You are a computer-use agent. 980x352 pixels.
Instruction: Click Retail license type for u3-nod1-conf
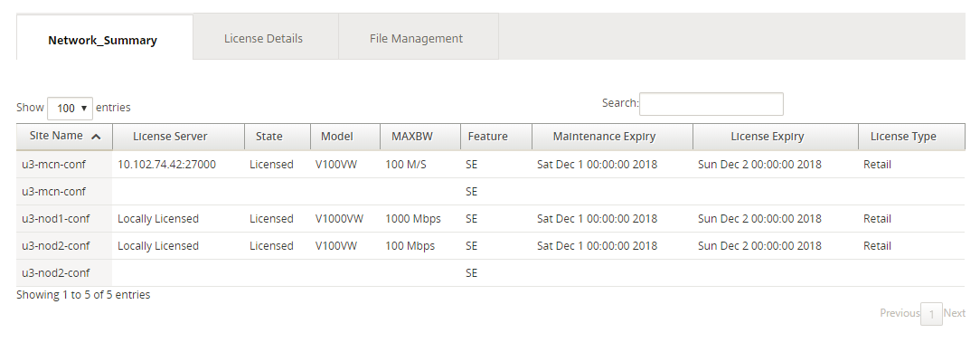(x=878, y=219)
